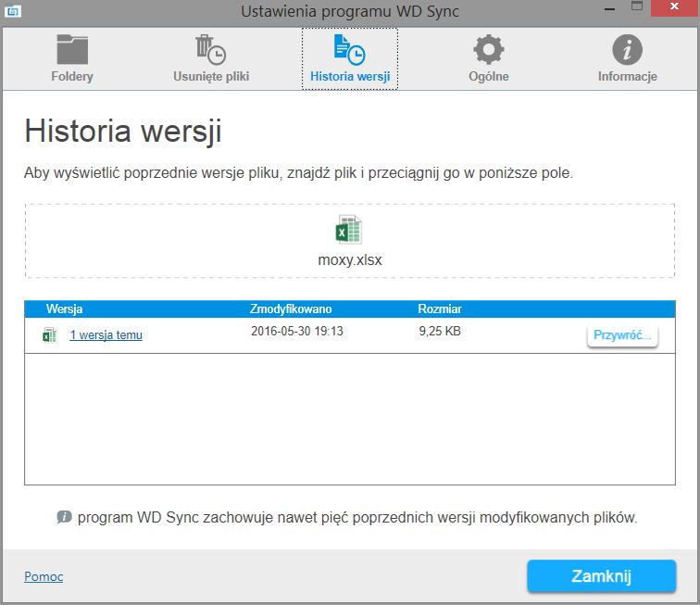Open the Pomoc link
Viewport: 700px width, 605px height.
[x=44, y=576]
